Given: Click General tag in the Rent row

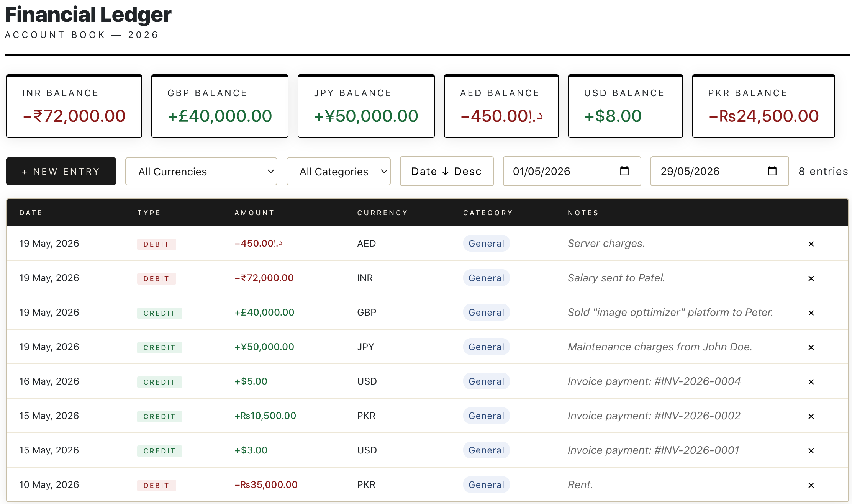Looking at the screenshot, I should click(x=486, y=485).
